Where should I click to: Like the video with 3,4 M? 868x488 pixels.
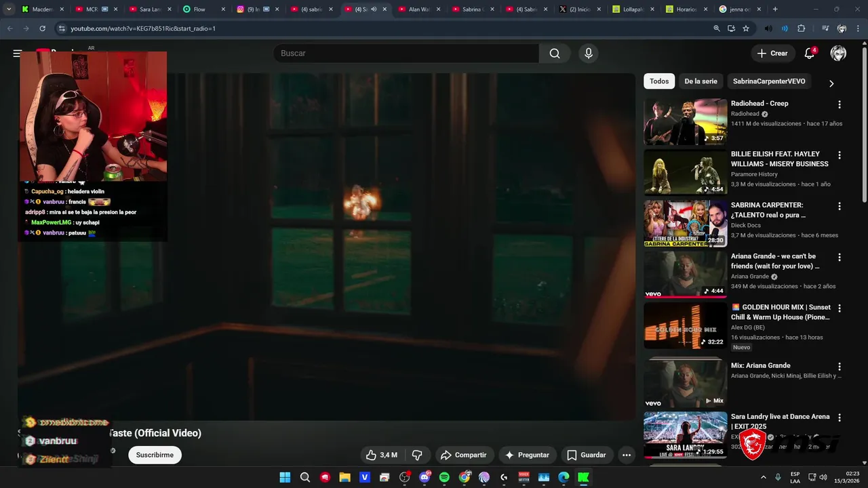tap(381, 455)
